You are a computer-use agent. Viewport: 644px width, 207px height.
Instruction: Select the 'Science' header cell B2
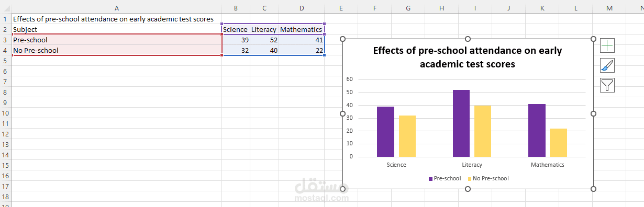coord(236,29)
